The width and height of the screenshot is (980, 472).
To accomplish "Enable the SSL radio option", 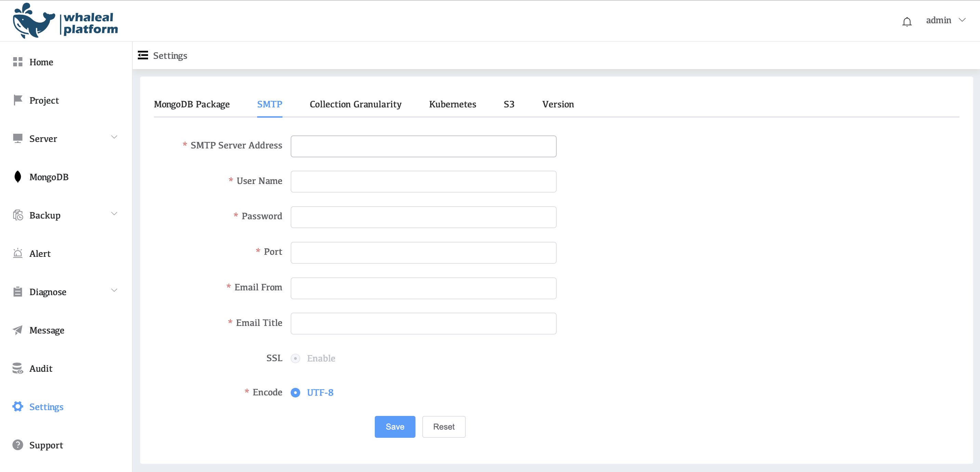I will [x=295, y=358].
